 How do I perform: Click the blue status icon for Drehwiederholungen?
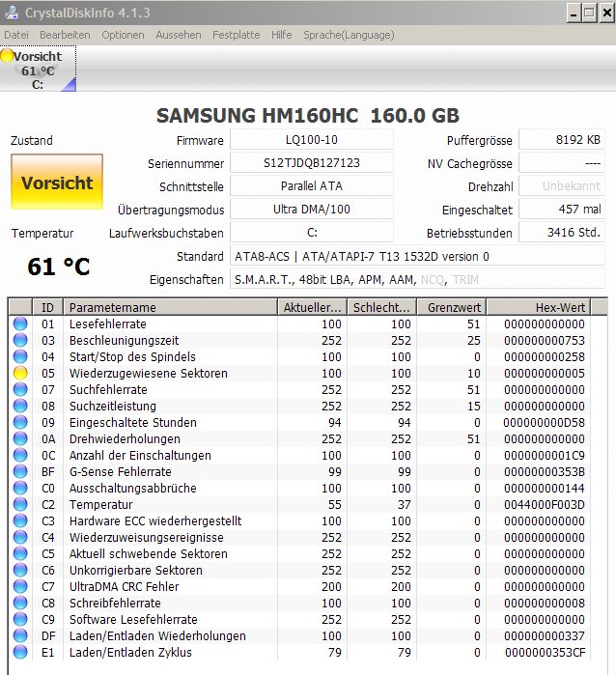[x=20, y=438]
